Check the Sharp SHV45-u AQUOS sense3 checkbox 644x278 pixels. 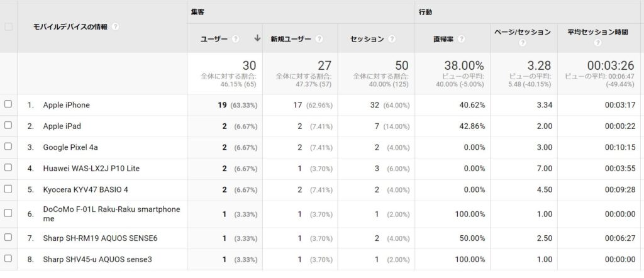pyautogui.click(x=8, y=259)
